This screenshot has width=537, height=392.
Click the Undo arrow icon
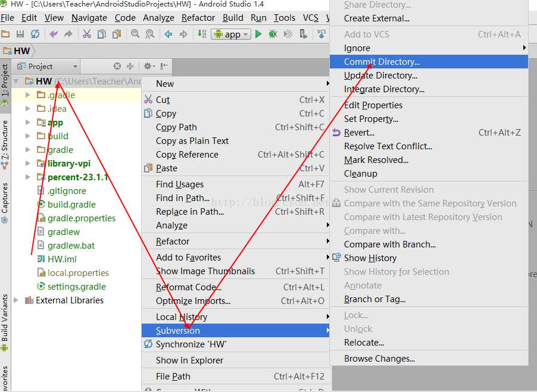click(54, 34)
